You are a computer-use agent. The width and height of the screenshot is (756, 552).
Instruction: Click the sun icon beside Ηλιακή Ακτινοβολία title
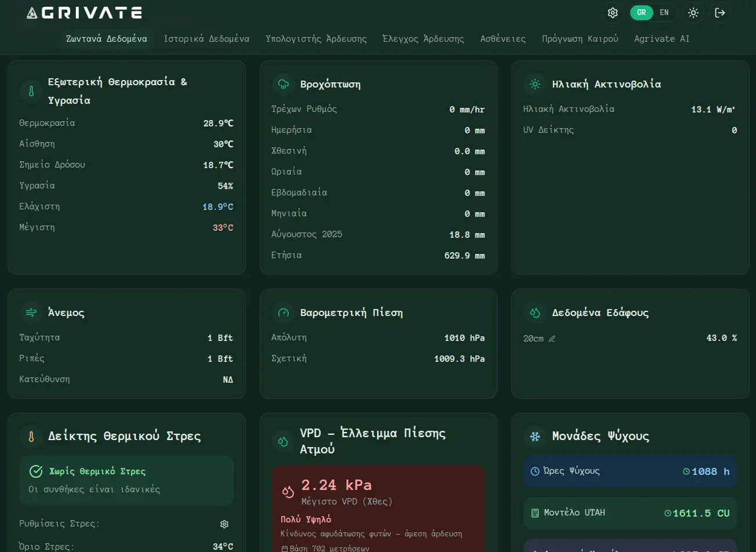[x=535, y=84]
